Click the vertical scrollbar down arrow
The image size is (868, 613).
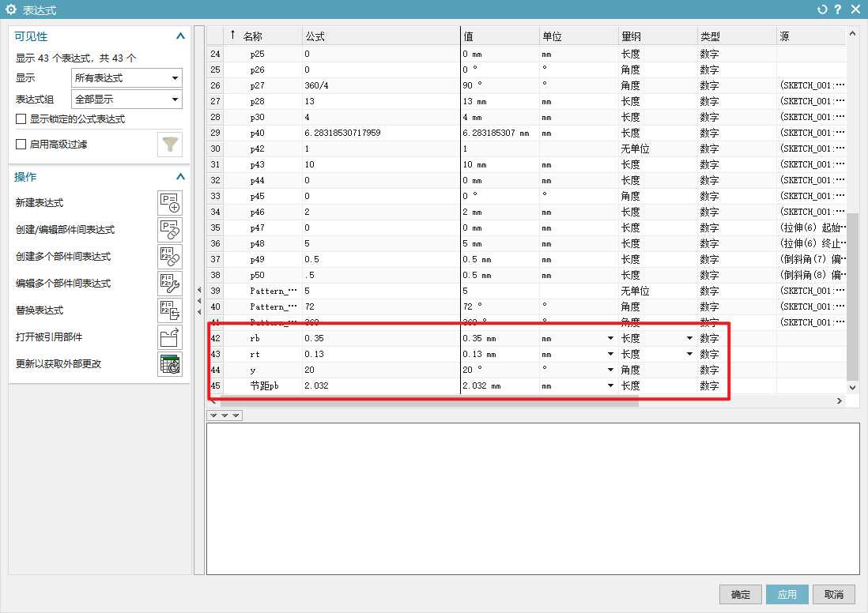852,388
